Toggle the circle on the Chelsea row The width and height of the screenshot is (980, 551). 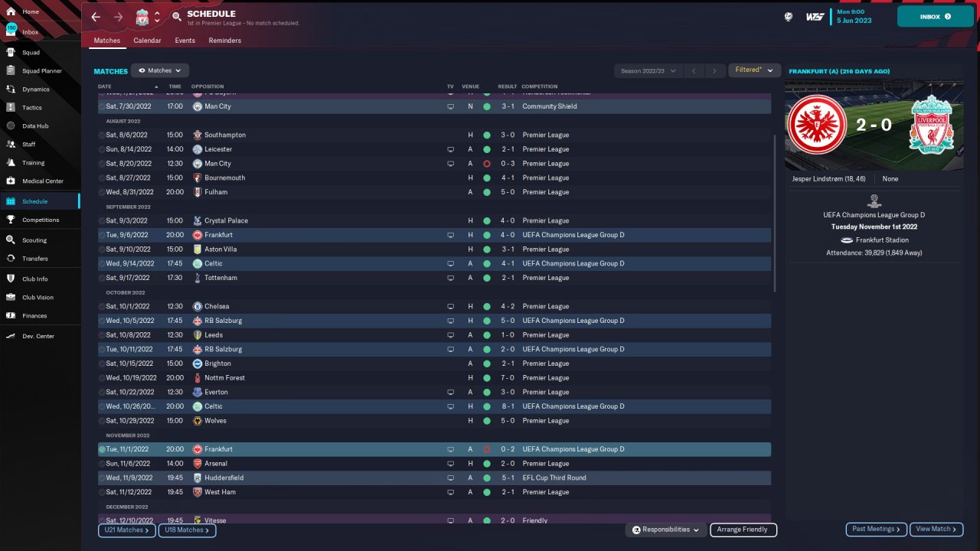pyautogui.click(x=103, y=306)
